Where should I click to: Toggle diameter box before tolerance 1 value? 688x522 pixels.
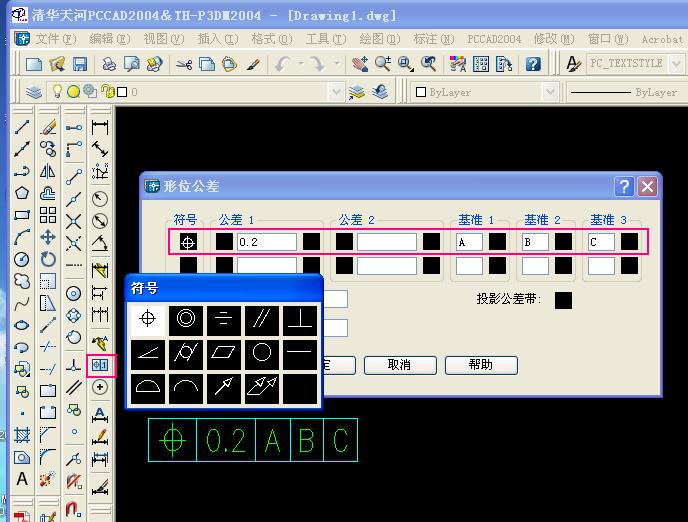tap(224, 242)
